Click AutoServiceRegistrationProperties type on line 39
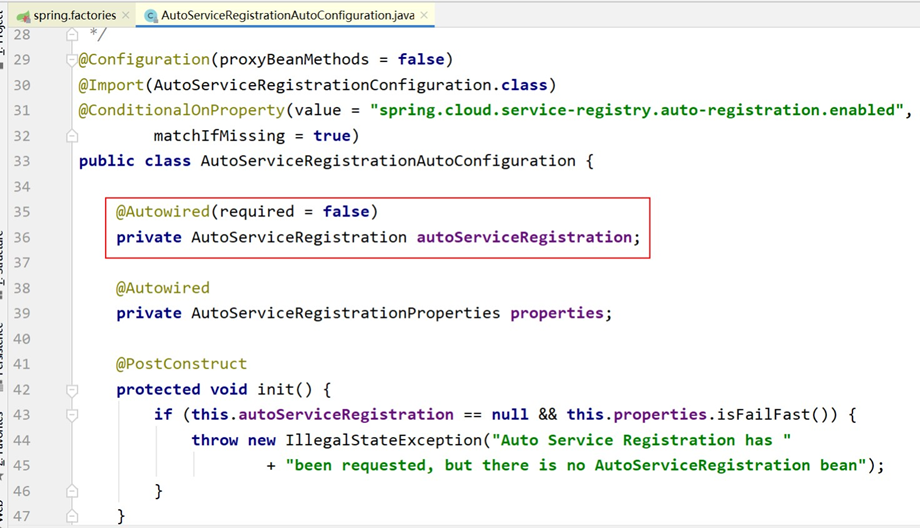920x528 pixels. pos(346,313)
